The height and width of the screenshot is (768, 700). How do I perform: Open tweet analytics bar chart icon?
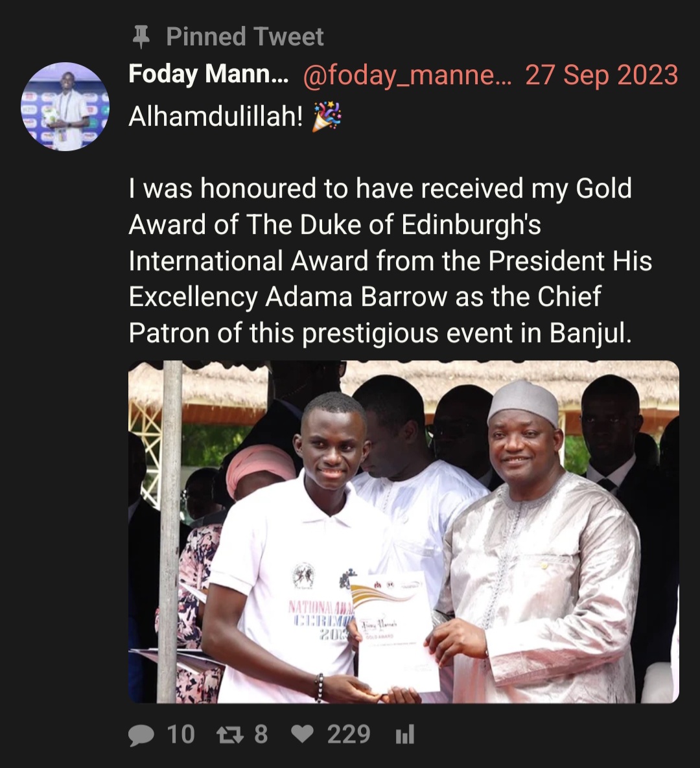tap(404, 735)
